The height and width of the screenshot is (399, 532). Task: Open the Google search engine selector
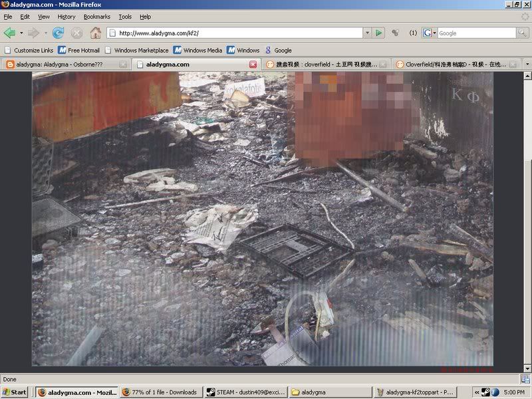(x=429, y=33)
